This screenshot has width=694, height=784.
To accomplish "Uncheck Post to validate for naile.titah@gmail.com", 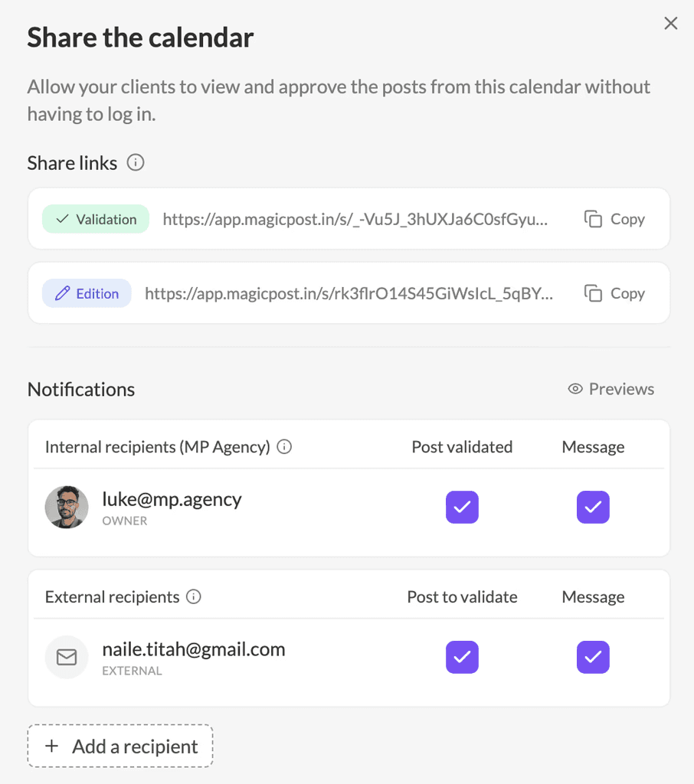I will pos(462,657).
